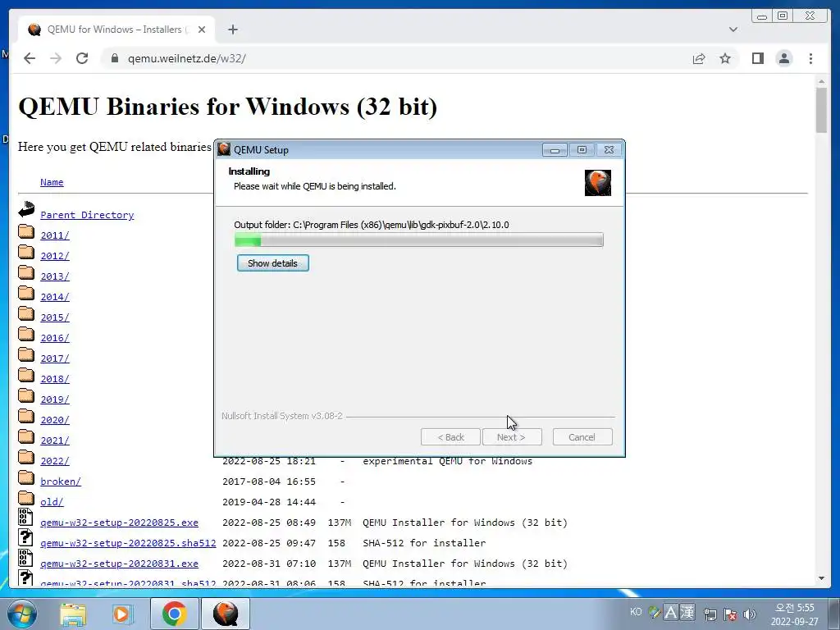Open Windows Explorer from the taskbar
The width and height of the screenshot is (840, 630).
pos(73,614)
